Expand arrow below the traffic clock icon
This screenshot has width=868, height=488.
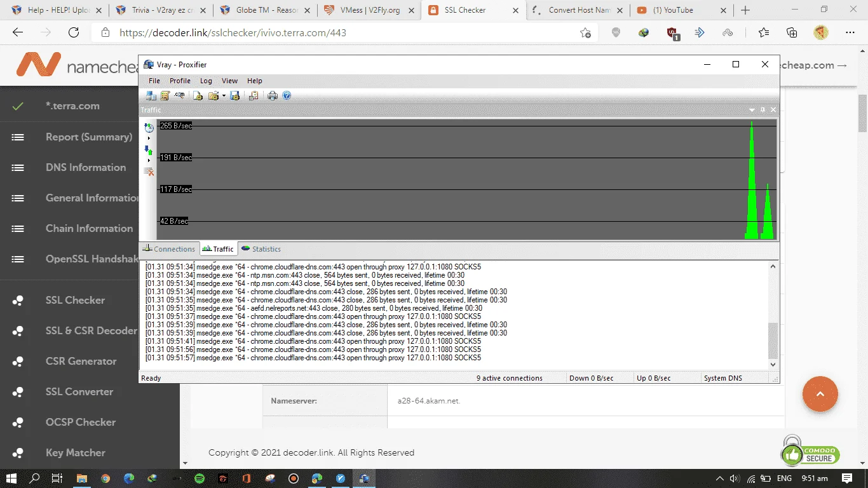pyautogui.click(x=149, y=138)
